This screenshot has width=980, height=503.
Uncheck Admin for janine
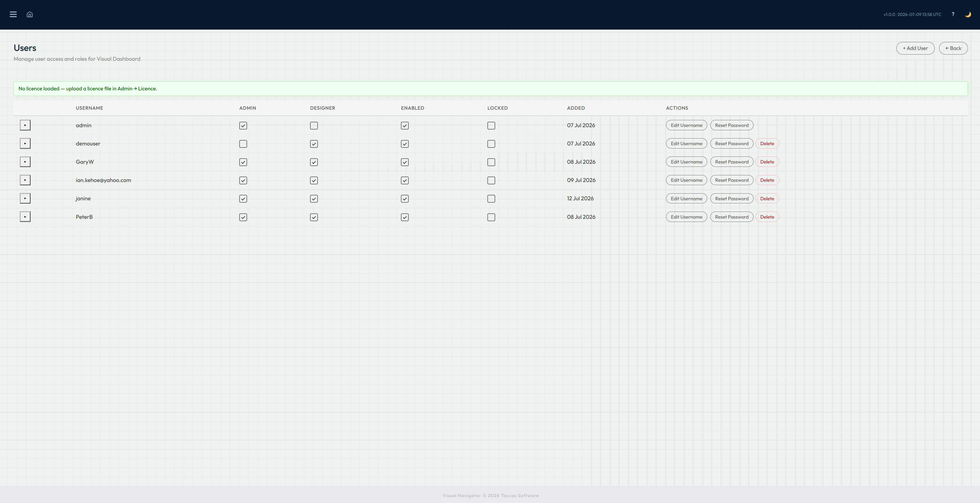[x=243, y=199]
